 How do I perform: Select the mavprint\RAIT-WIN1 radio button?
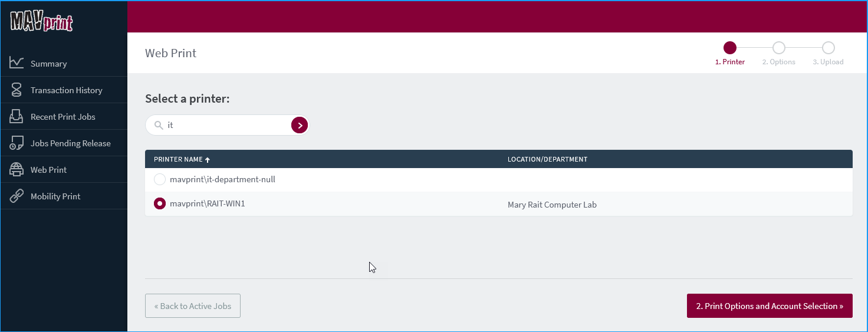pyautogui.click(x=160, y=203)
